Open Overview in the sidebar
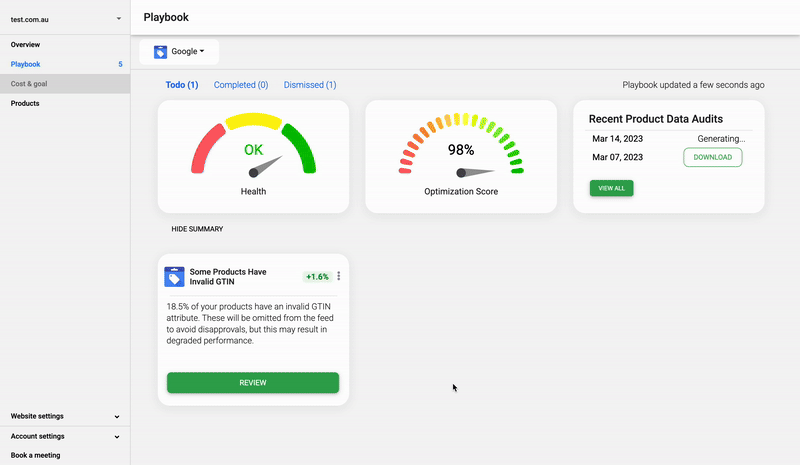Screen dimensions: 800x465 (26, 45)
